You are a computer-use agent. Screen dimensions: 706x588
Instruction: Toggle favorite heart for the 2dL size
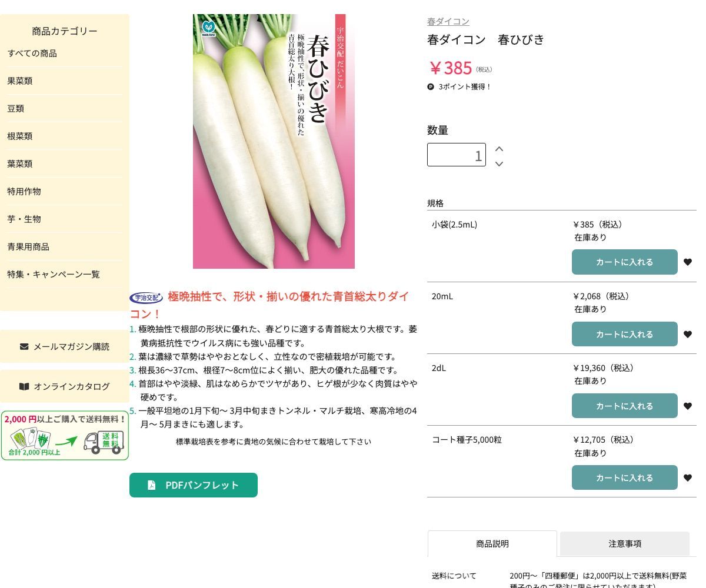(x=687, y=406)
